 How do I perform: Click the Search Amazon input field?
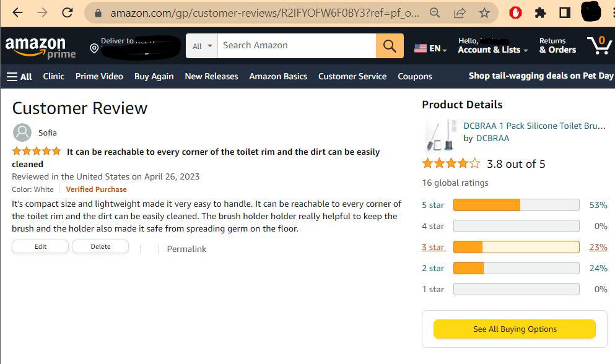[297, 46]
